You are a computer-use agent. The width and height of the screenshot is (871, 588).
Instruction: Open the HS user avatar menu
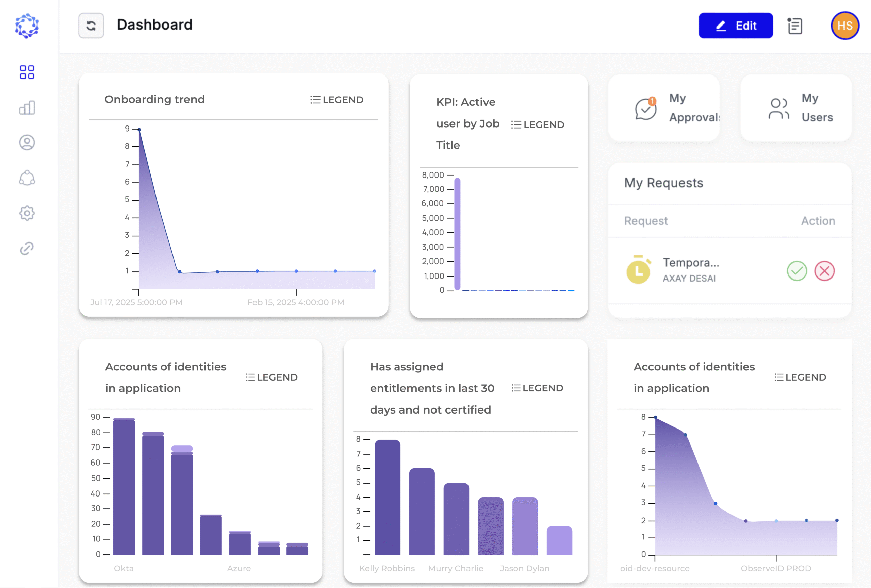tap(845, 26)
